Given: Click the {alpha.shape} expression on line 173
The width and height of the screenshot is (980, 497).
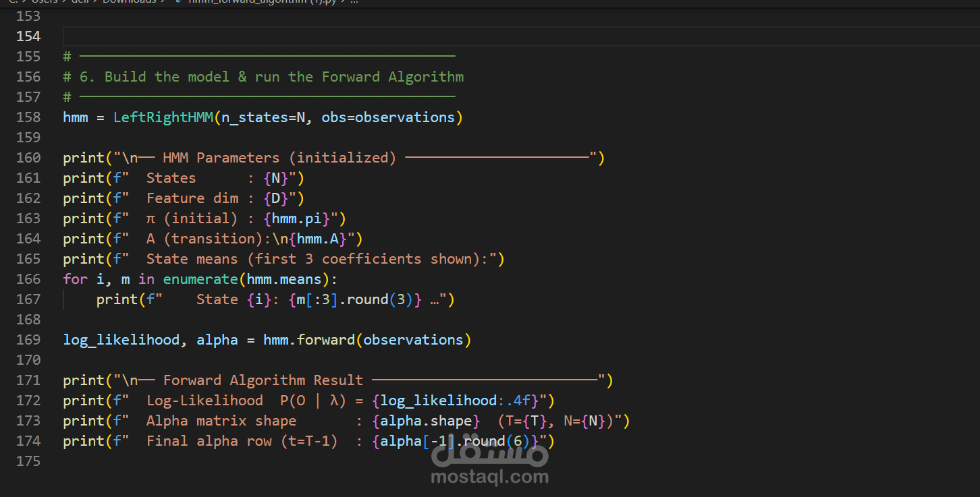Looking at the screenshot, I should 426,421.
